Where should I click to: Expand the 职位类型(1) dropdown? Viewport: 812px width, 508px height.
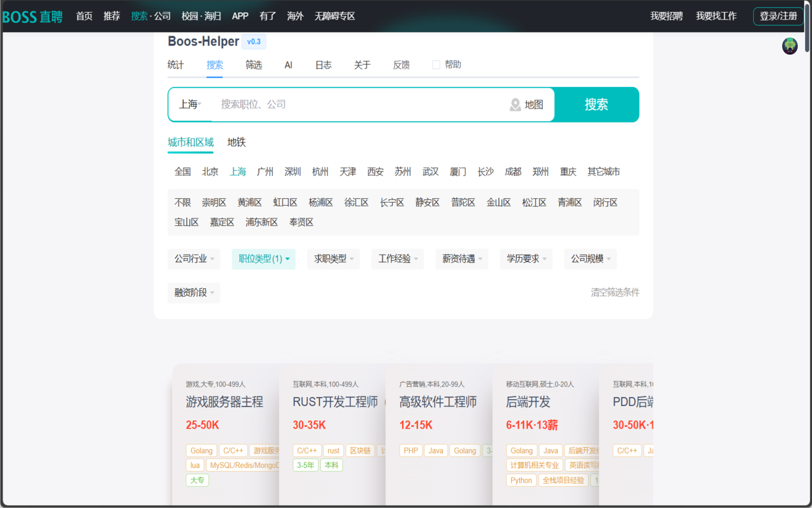click(x=263, y=258)
